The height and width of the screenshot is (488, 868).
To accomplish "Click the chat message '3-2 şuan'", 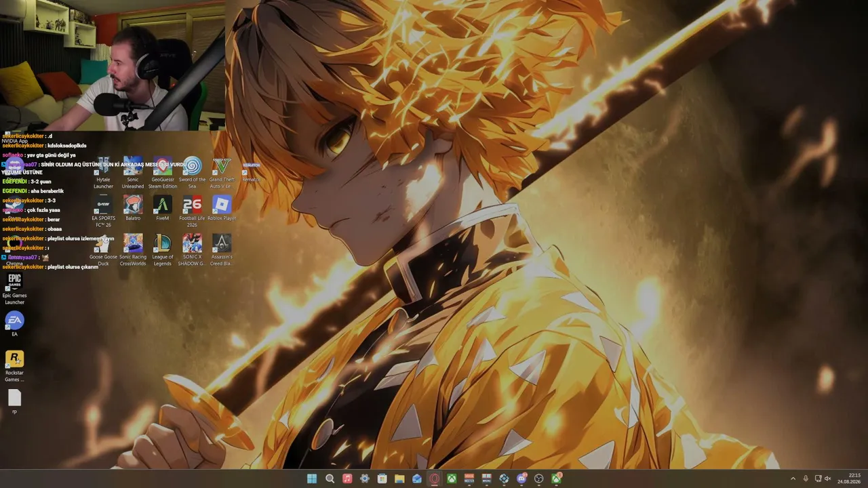I will click(41, 182).
